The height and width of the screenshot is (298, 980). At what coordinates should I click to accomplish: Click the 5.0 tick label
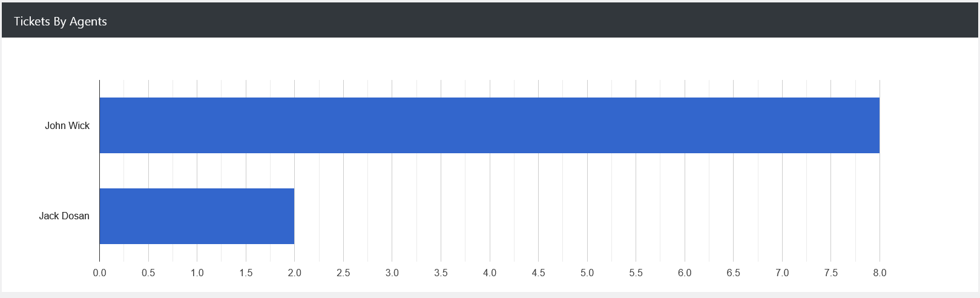[x=587, y=273]
